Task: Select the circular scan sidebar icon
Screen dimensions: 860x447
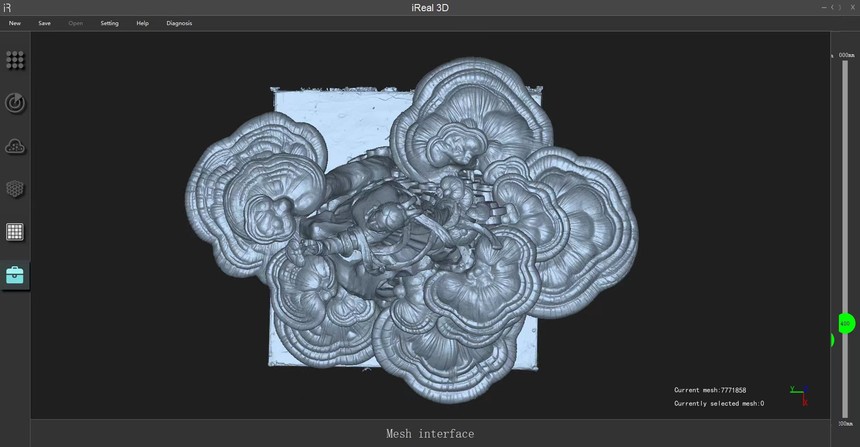Action: point(15,103)
